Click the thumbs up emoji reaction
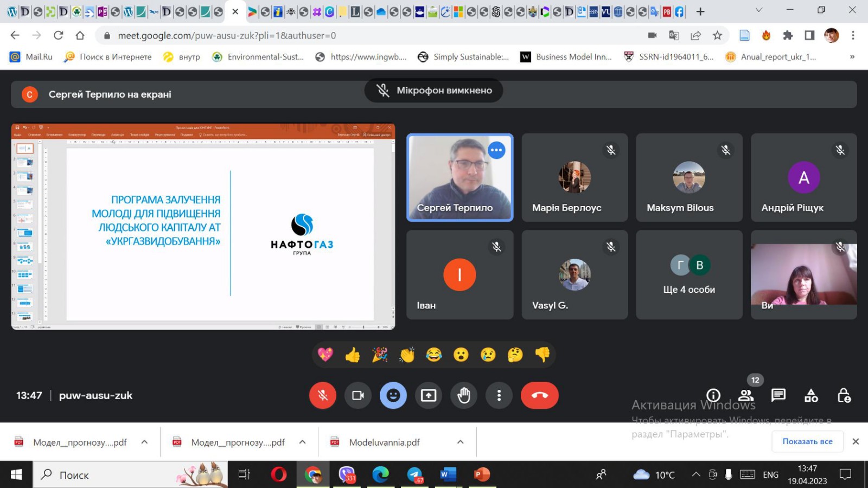The width and height of the screenshot is (868, 488). coord(353,355)
